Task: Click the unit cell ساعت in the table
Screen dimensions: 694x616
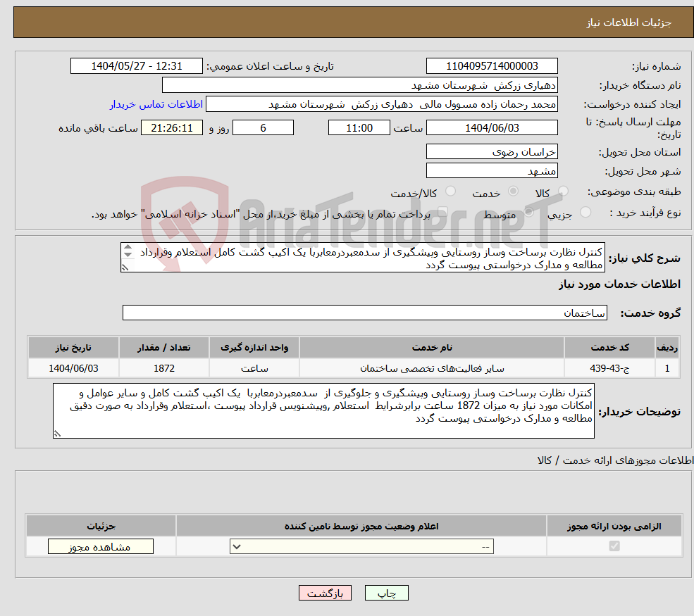Action: [254, 368]
